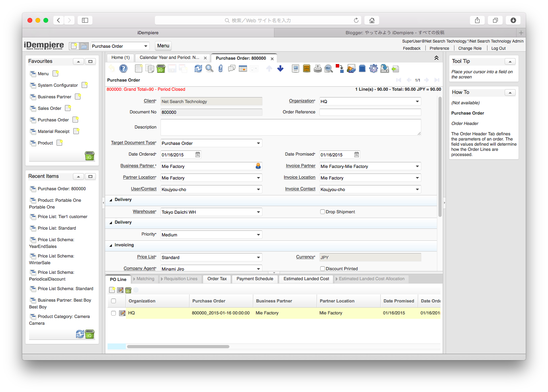The image size is (548, 392).
Task: Print the document with the printer icon
Action: [x=318, y=68]
